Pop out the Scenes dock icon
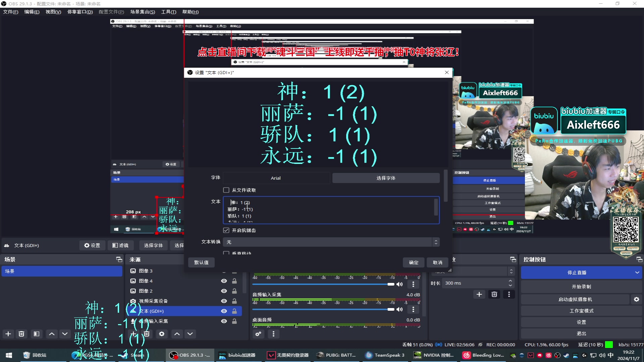Viewport: 644px width, 362px height. [119, 259]
